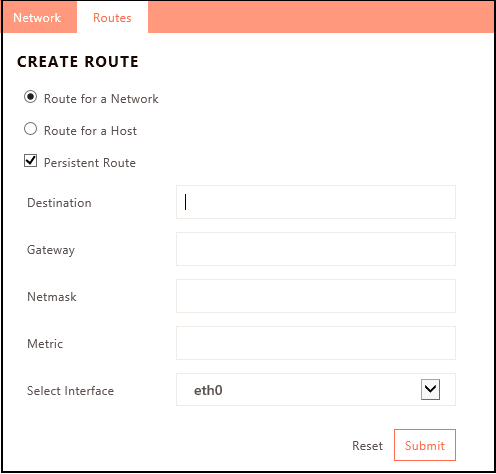Open the interface dropdown arrow
The image size is (496, 474).
pyautogui.click(x=430, y=389)
